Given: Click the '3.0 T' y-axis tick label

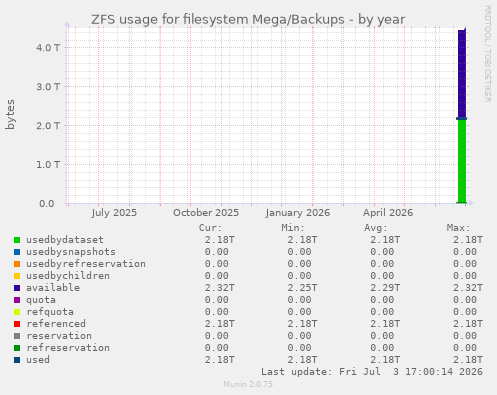Looking at the screenshot, I should coord(48,87).
